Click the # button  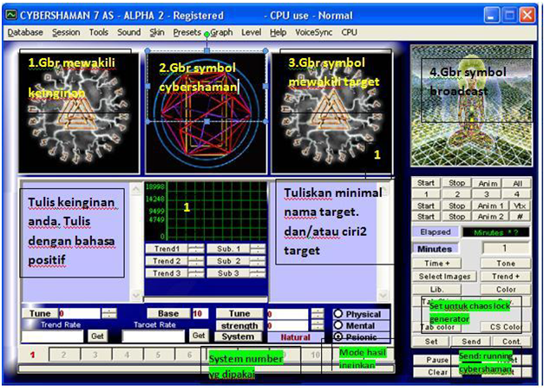point(521,217)
